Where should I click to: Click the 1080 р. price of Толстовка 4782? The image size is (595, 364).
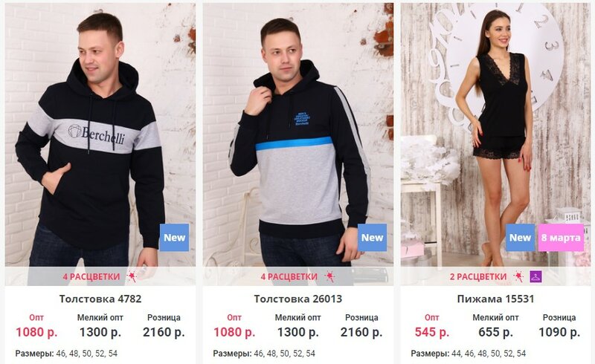[x=36, y=332]
